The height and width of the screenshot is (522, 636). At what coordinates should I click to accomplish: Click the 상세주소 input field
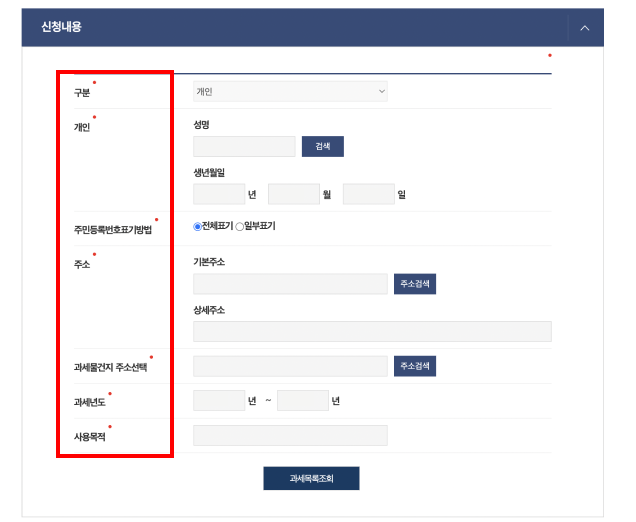372,331
